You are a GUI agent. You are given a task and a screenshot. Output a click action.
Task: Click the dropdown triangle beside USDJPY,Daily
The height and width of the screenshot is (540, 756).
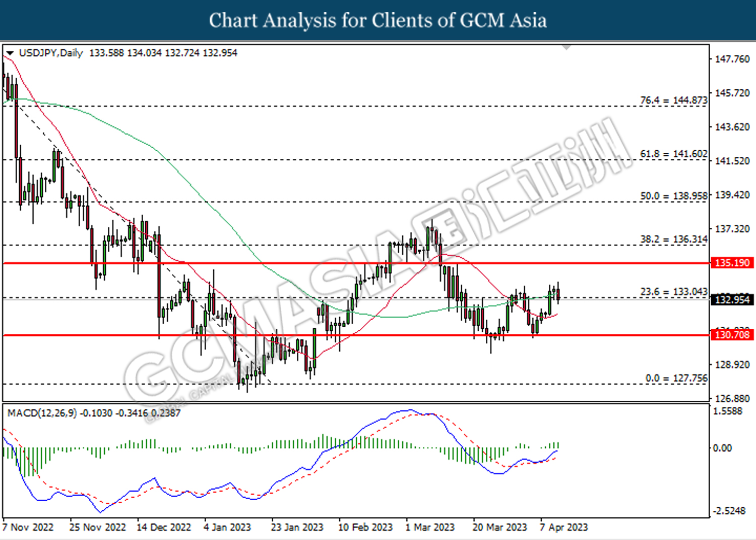[10, 53]
